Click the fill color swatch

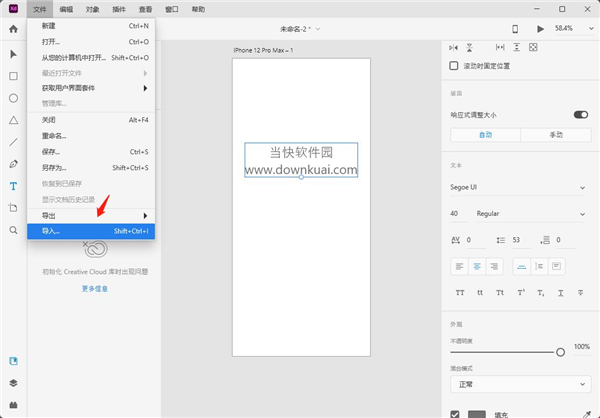tap(477, 414)
